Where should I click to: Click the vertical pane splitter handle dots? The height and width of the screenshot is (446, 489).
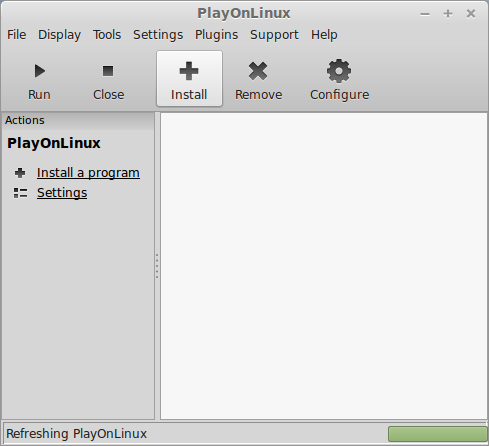[157, 266]
